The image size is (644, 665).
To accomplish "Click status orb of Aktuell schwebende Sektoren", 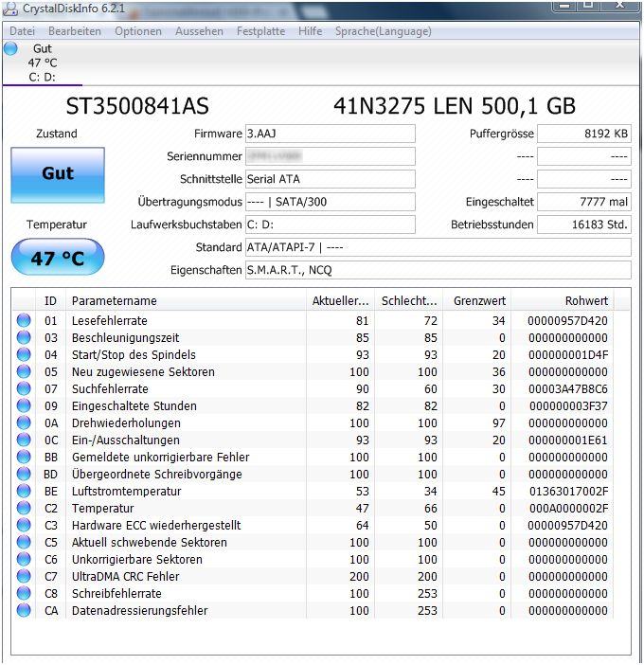I will 24,542.
